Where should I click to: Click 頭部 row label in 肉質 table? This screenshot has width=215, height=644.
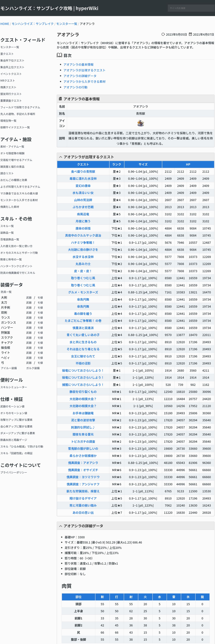78,604
